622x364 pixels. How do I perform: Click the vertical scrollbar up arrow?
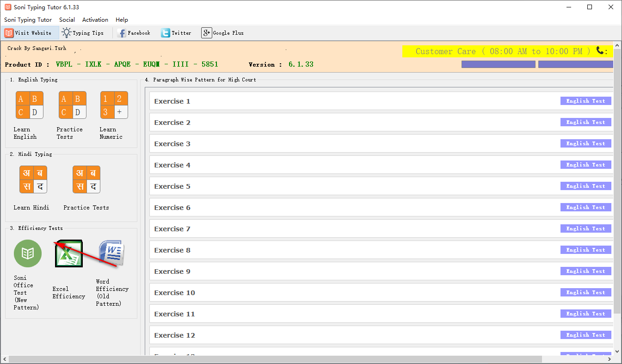pos(617,46)
